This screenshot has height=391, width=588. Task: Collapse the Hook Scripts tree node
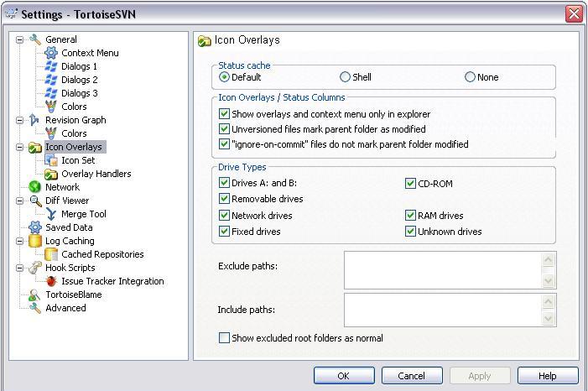(20, 268)
